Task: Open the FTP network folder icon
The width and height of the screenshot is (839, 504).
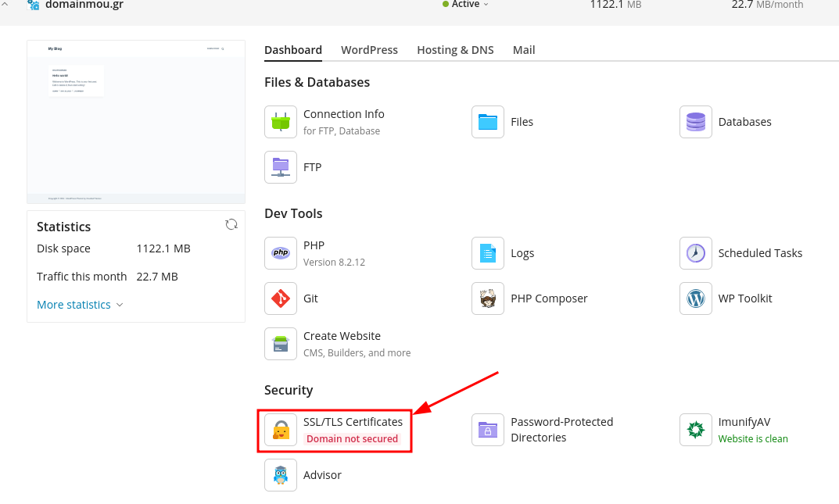Action: [x=281, y=167]
